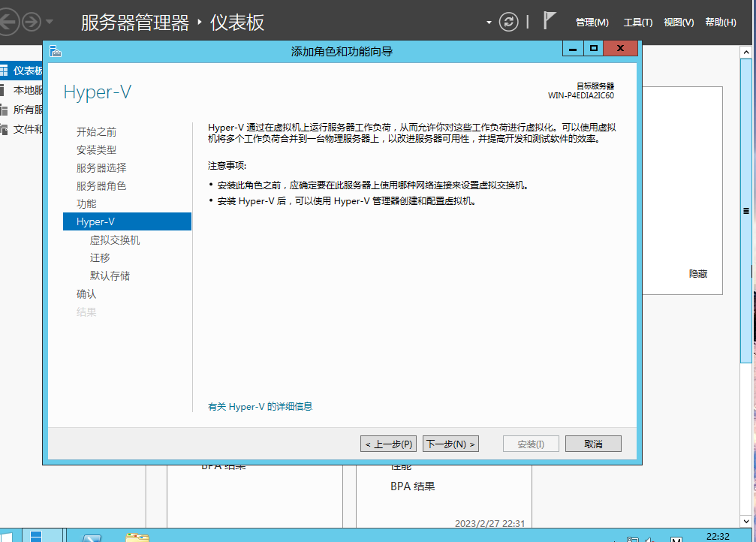Click the 下一步(N) button

tap(450, 444)
